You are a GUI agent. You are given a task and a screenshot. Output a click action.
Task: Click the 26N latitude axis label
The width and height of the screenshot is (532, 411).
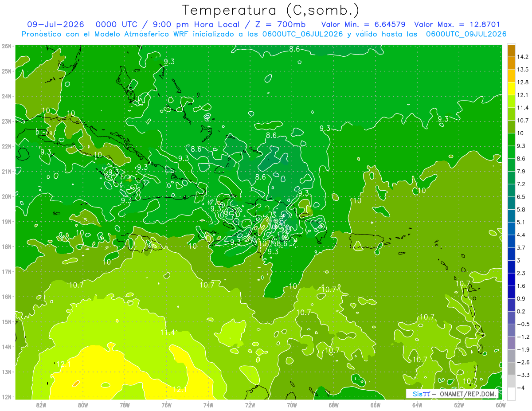pyautogui.click(x=7, y=46)
